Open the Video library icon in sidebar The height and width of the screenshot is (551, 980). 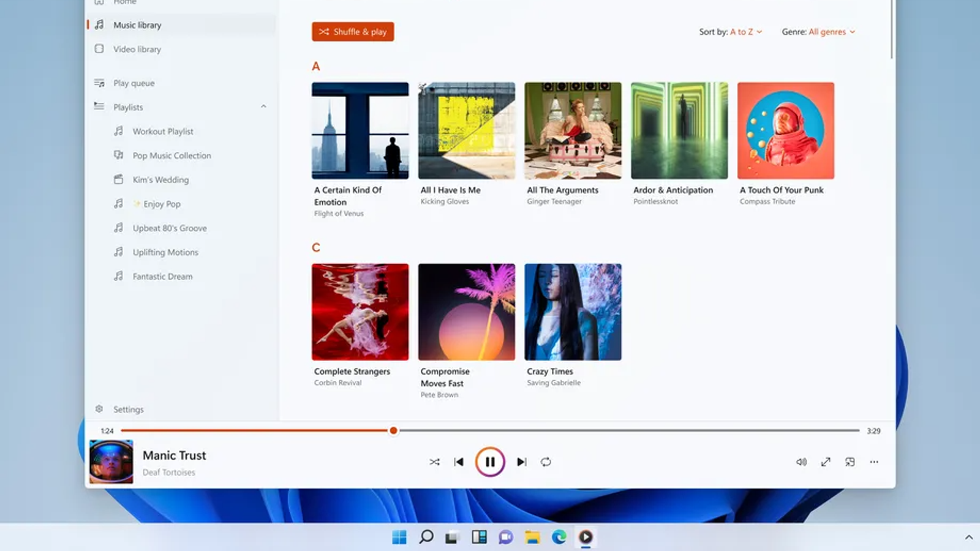click(99, 49)
